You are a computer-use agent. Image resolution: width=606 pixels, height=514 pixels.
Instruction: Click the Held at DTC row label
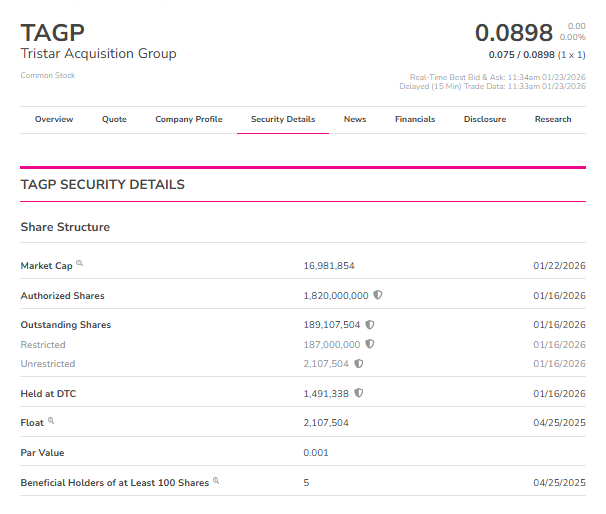pyautogui.click(x=48, y=394)
